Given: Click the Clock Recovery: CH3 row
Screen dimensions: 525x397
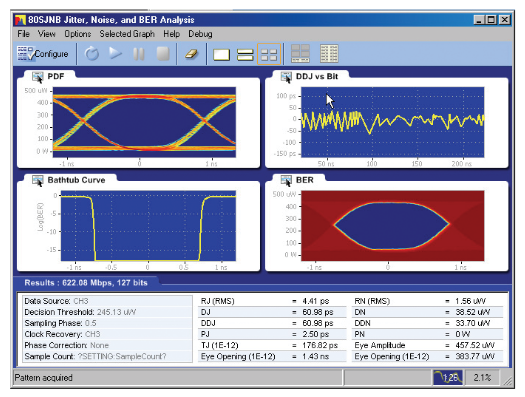Looking at the screenshot, I should tap(107, 334).
